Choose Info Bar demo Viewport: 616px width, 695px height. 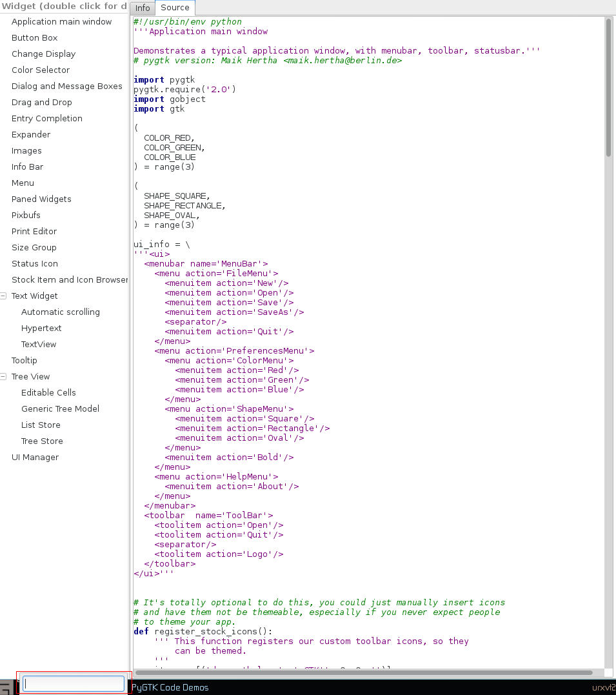pyautogui.click(x=28, y=166)
